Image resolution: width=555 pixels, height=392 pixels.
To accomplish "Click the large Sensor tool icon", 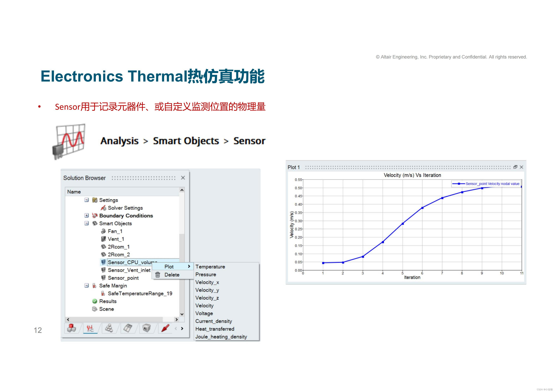I will [69, 141].
